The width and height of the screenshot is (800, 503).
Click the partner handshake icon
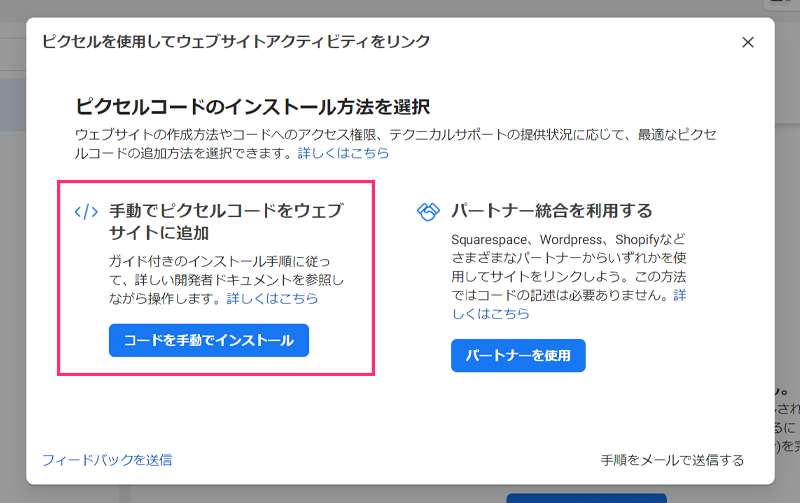(x=428, y=212)
